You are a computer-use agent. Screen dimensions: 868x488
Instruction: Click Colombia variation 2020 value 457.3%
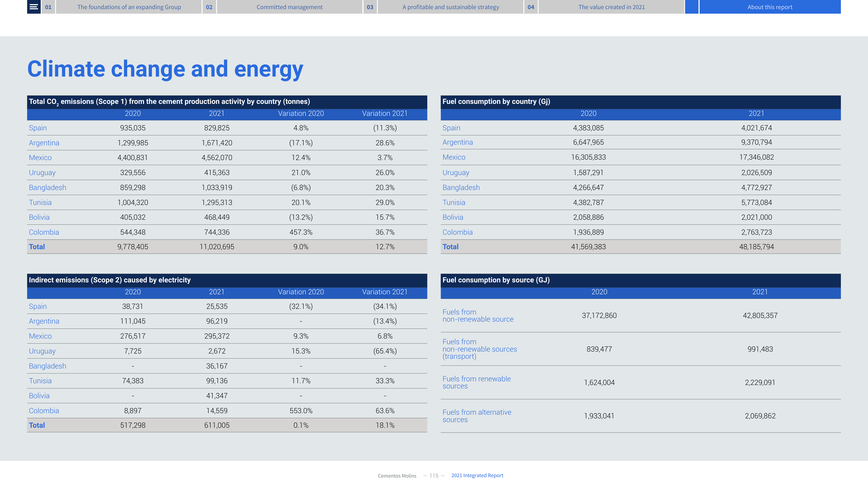[x=301, y=232]
